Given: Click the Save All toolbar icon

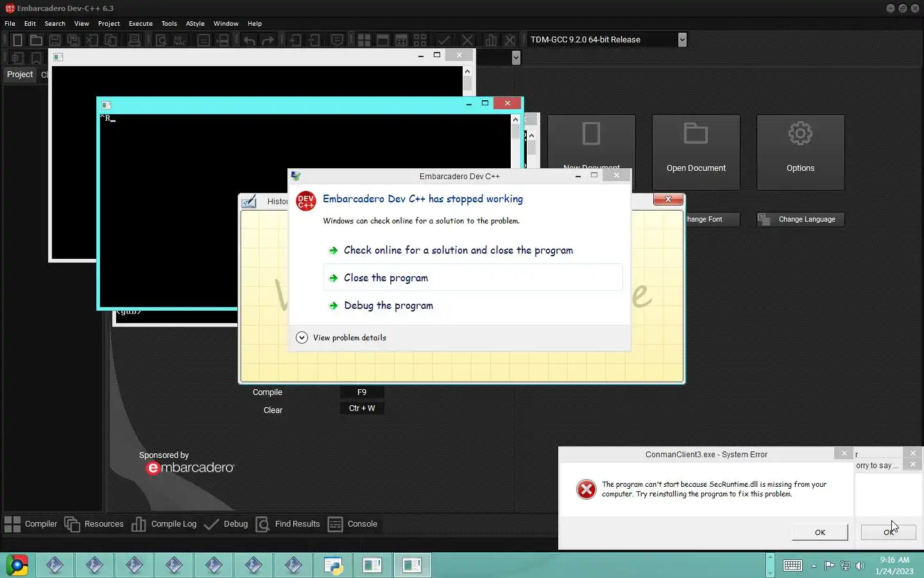Looking at the screenshot, I should coord(74,40).
